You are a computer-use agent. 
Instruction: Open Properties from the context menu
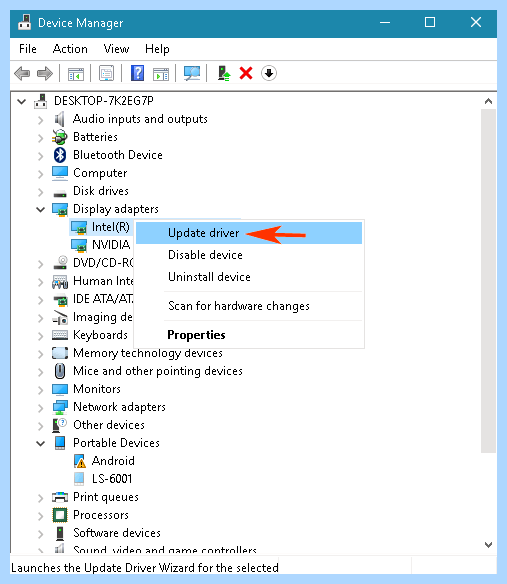(249, 335)
